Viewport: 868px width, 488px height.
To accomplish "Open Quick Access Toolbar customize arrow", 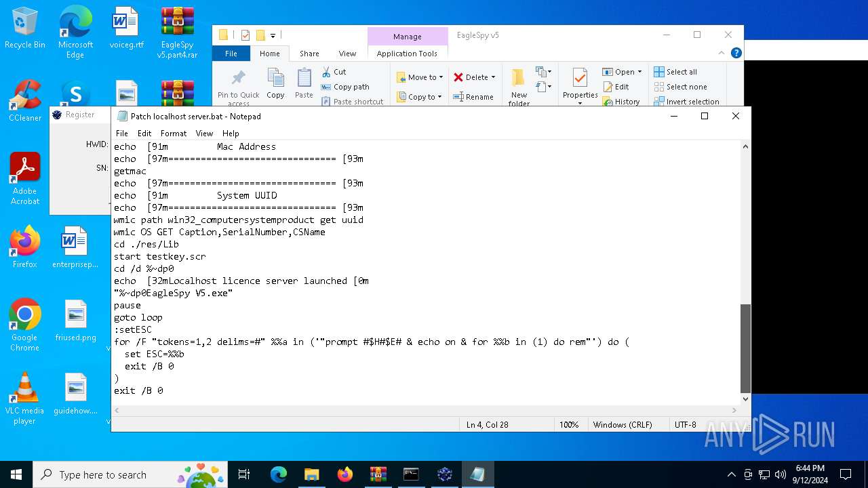I will [273, 35].
